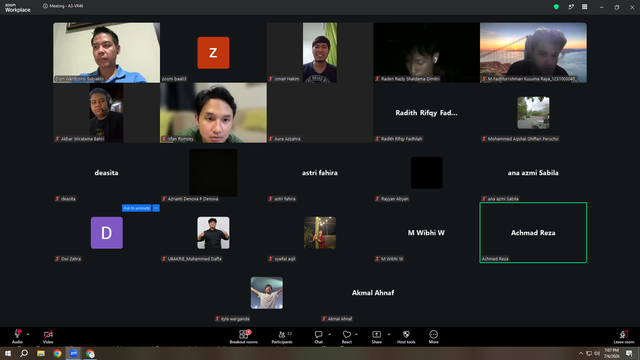Select Irfan Romzey's video tile
Screen dimensions: 640x360
[213, 113]
